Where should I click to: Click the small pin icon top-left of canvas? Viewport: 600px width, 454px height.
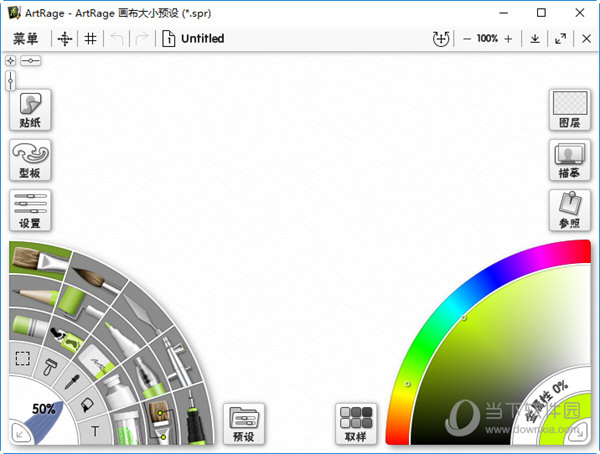point(11,60)
